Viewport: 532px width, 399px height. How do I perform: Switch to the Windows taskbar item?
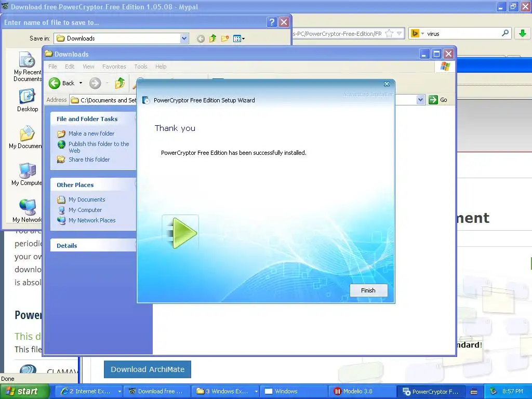(x=294, y=391)
